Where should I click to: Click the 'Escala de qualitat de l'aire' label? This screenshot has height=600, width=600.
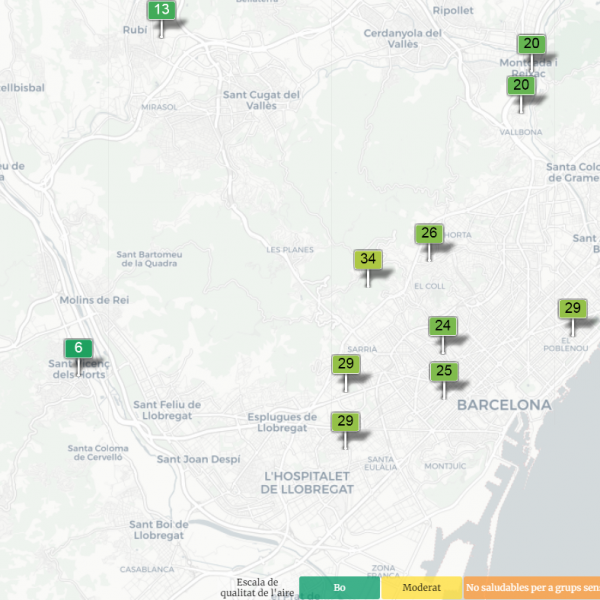pos(258,587)
